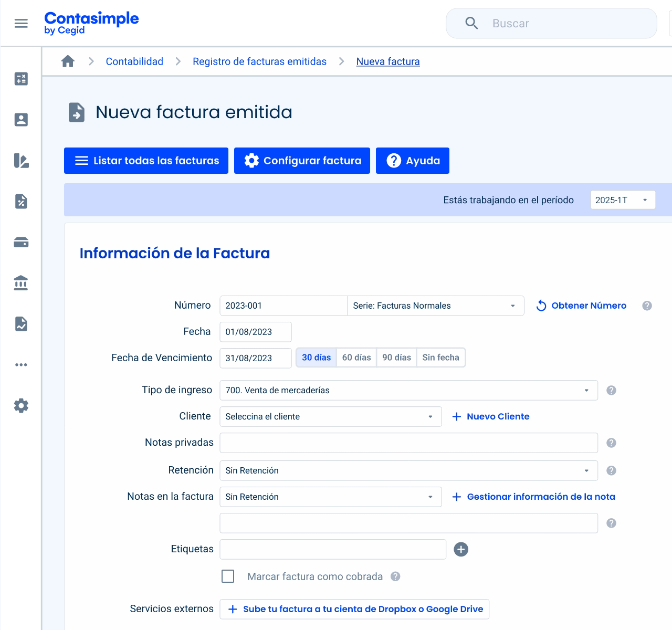Select the 60 días due option
Viewport: 672px width, 630px height.
(356, 358)
